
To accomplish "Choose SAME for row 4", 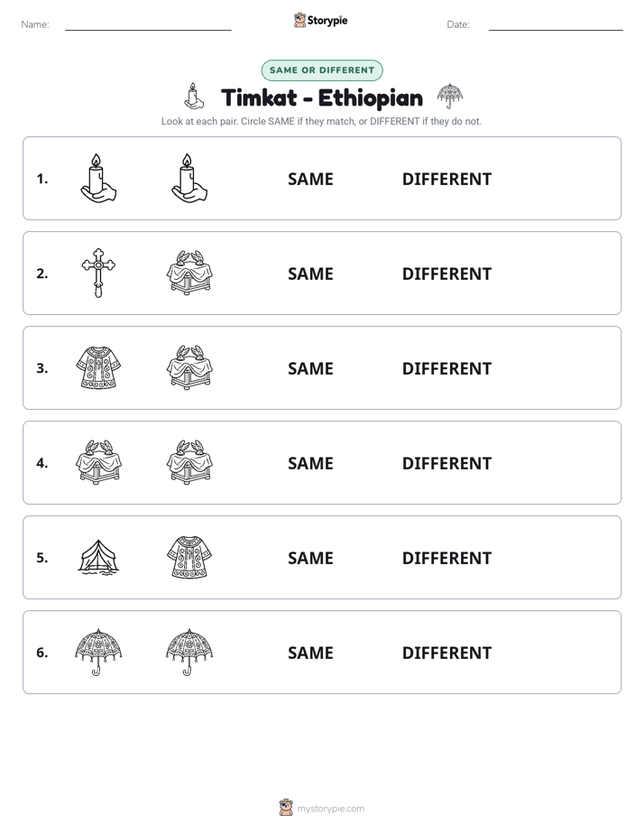I will pyautogui.click(x=310, y=463).
